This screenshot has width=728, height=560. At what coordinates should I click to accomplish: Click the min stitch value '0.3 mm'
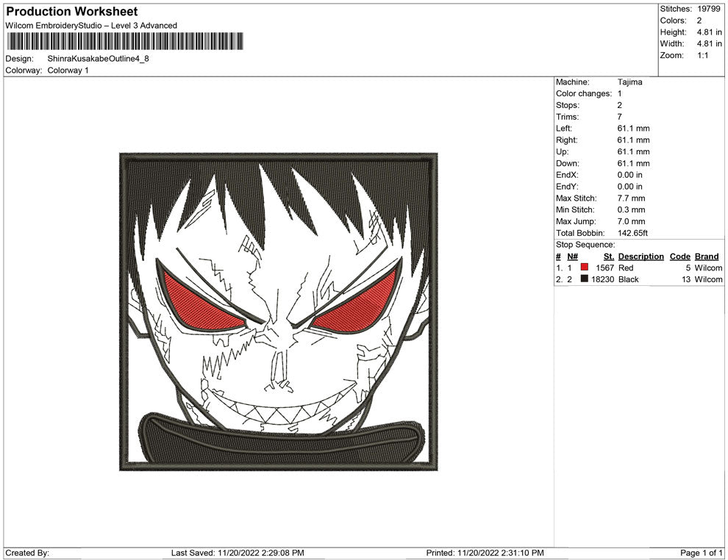(x=632, y=209)
